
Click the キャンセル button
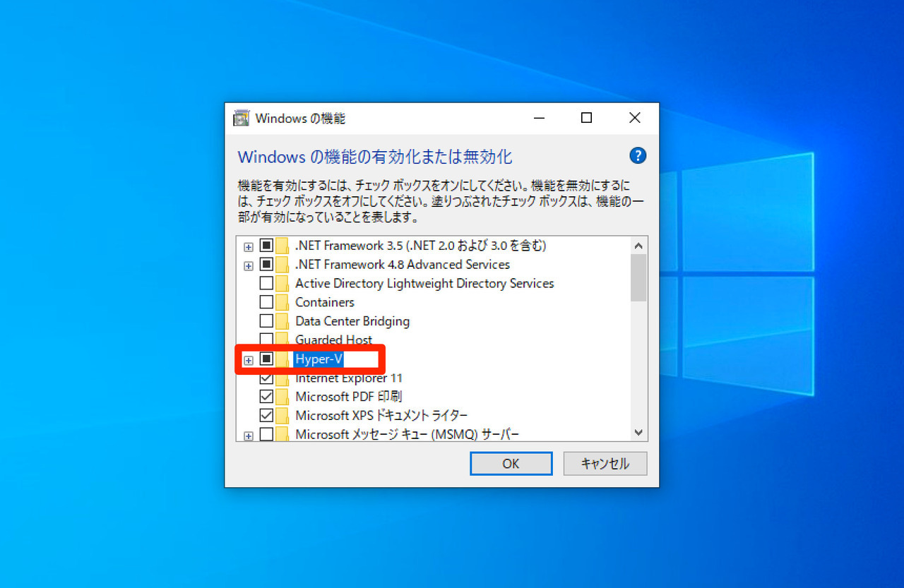click(x=605, y=464)
